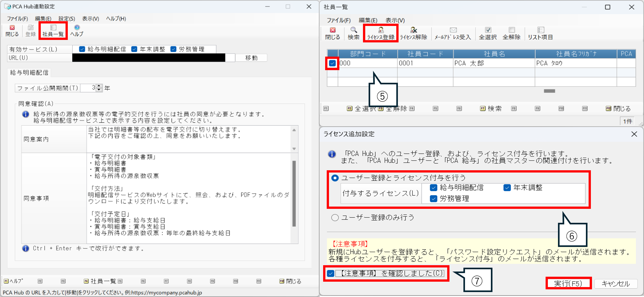Click F7 検索 function key in 社員一覧

click(491, 108)
